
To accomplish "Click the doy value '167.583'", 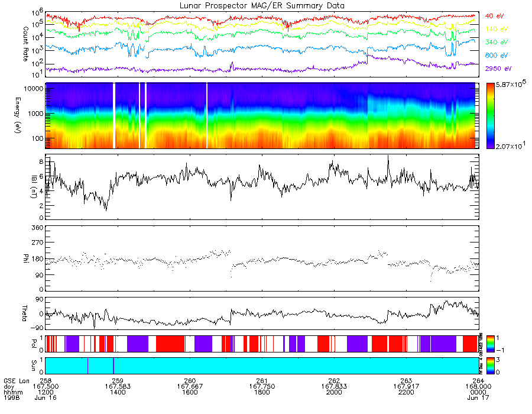I will tap(118, 387).
